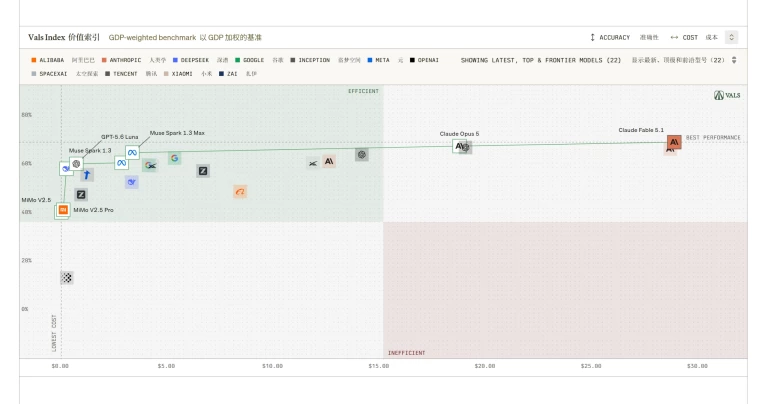This screenshot has width=768, height=404.
Task: Click the Vals logo in chart corner
Action: point(727,95)
